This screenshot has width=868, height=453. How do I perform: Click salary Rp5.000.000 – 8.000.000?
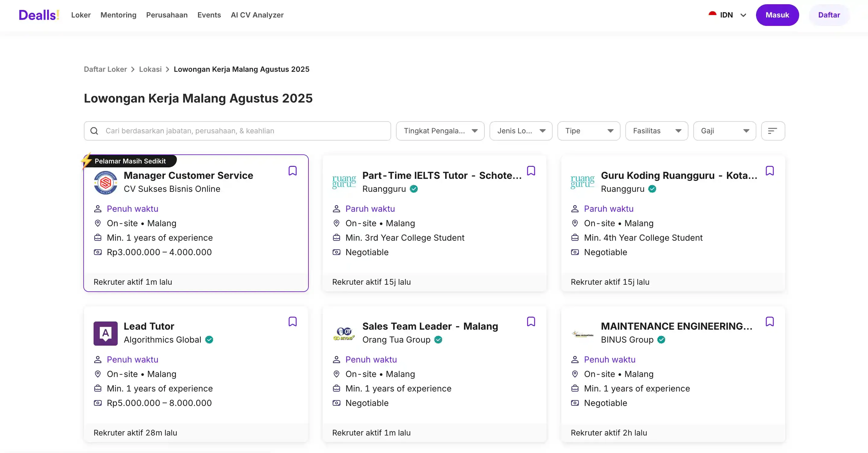coord(159,403)
